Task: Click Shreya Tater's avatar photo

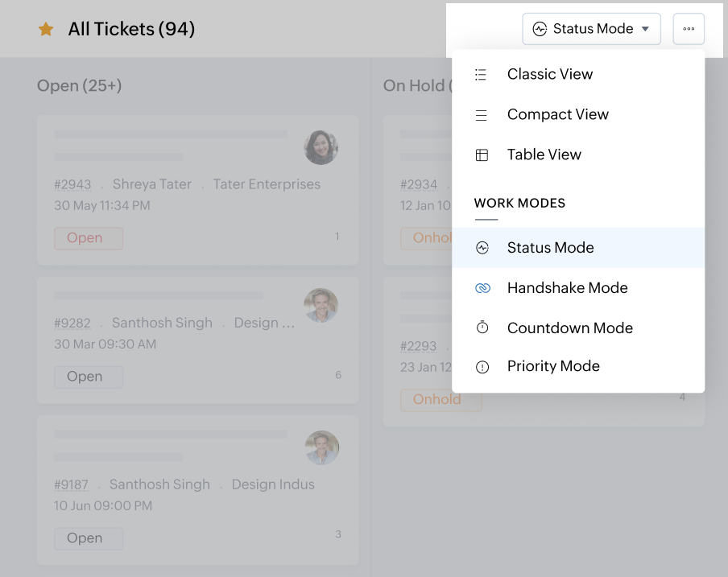Action: (321, 147)
